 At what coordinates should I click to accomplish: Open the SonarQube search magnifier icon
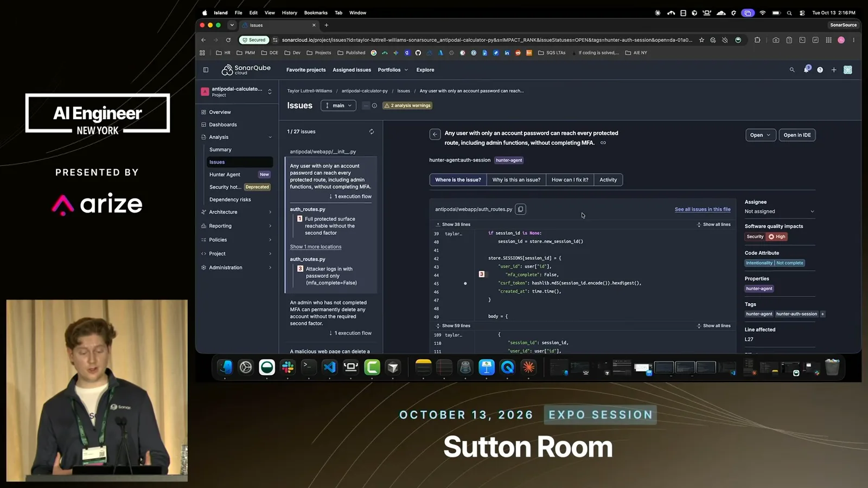[x=792, y=70]
